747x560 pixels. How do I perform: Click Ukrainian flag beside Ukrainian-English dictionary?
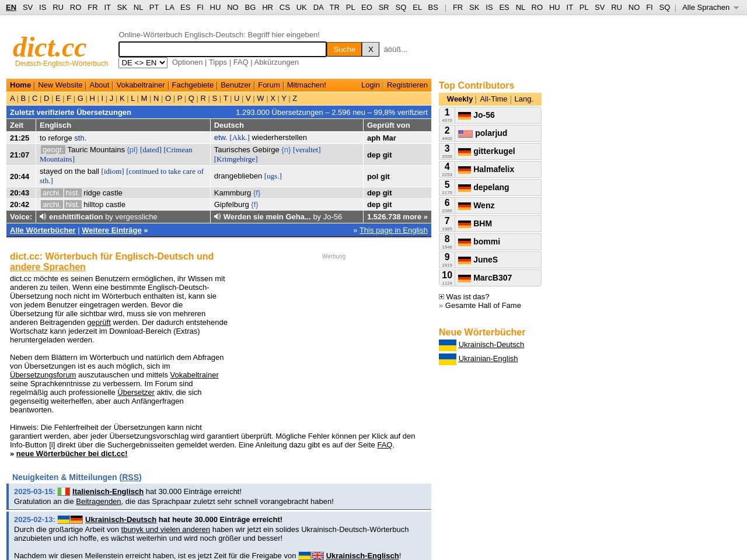pyautogui.click(x=448, y=359)
